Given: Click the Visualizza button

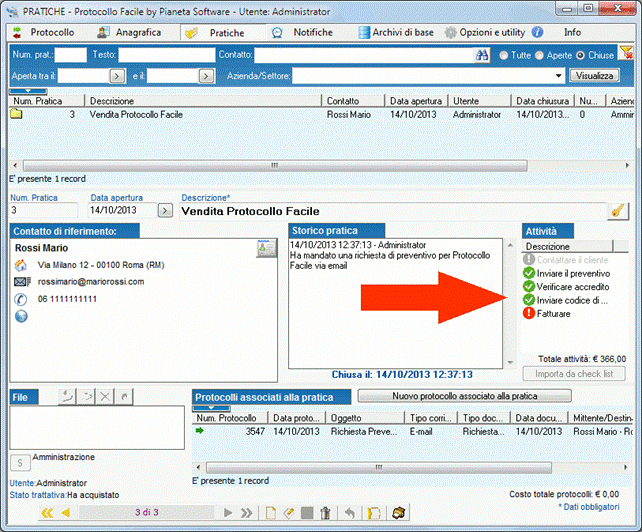Looking at the screenshot, I should [594, 76].
